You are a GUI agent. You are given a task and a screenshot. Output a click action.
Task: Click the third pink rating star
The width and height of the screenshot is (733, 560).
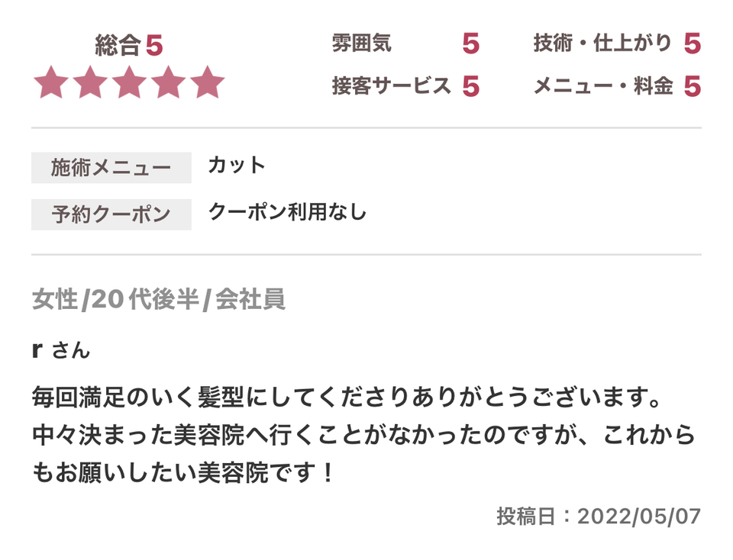130,82
